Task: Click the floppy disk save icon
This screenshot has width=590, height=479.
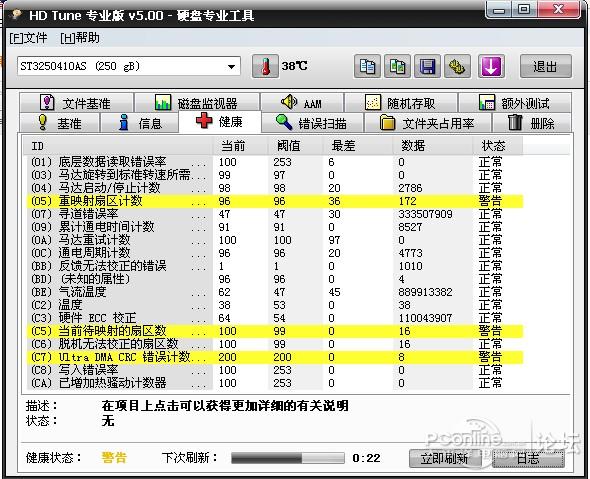Action: 427,66
